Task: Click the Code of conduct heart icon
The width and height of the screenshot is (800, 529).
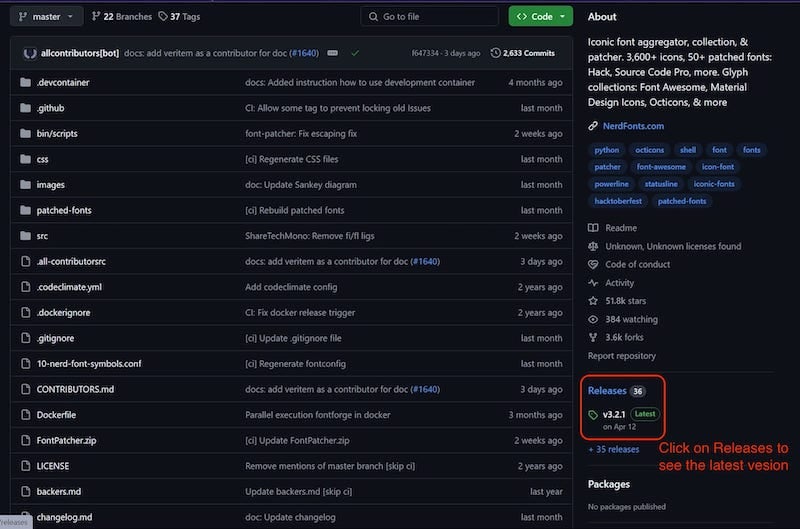Action: pos(593,264)
